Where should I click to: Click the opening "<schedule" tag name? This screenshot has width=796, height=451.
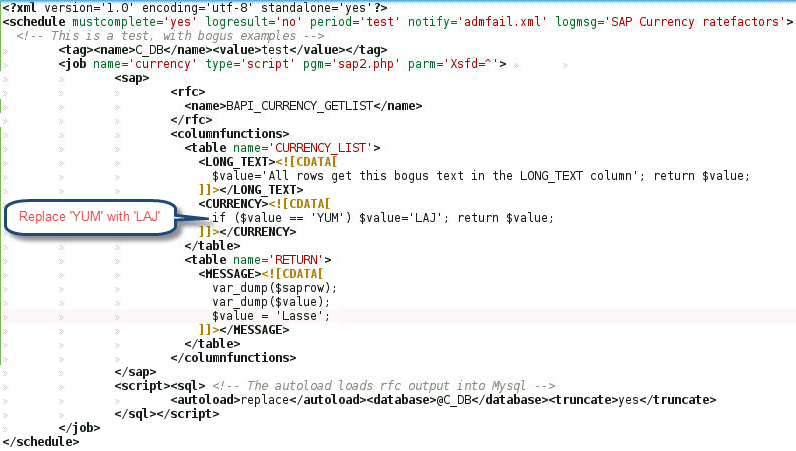tap(34, 22)
